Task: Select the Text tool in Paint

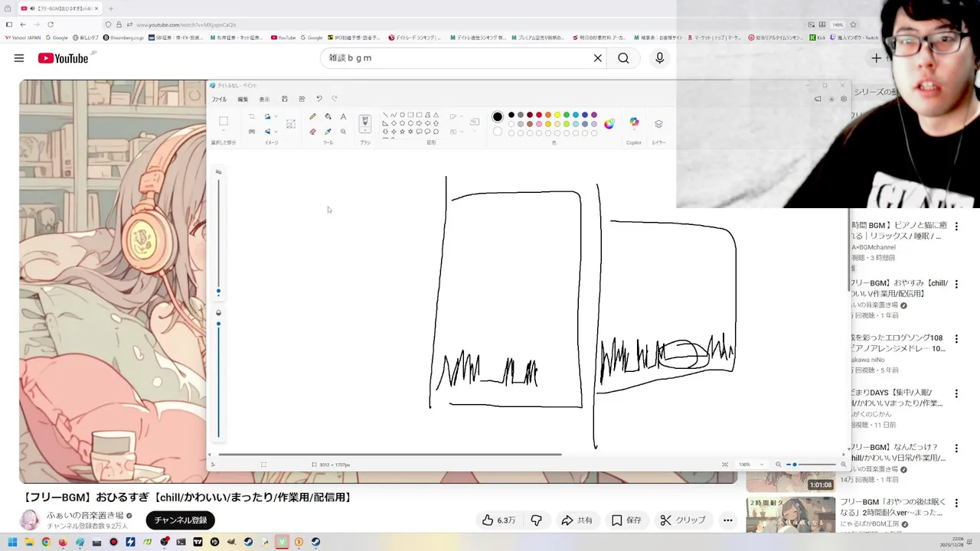Action: (x=343, y=116)
